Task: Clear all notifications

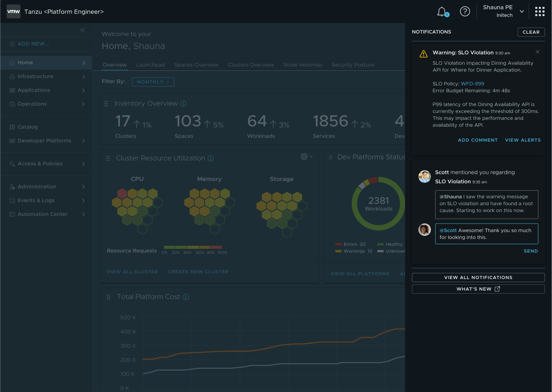Action: (x=531, y=32)
